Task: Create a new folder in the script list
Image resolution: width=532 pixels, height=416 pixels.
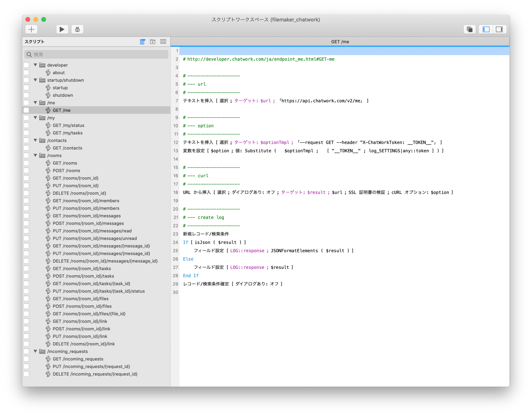Action: 152,42
